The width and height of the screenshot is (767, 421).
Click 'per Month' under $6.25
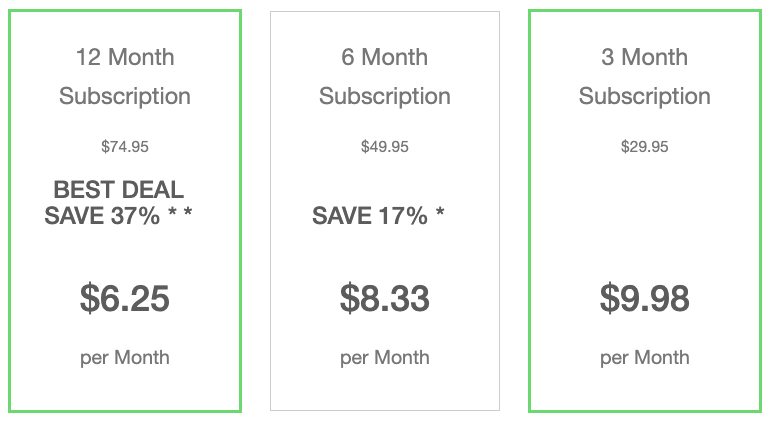tap(125, 358)
